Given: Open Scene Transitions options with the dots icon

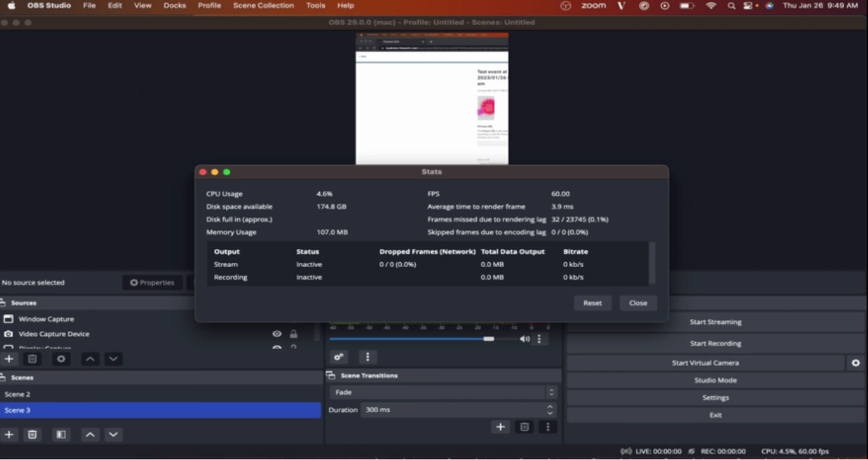Looking at the screenshot, I should [548, 427].
